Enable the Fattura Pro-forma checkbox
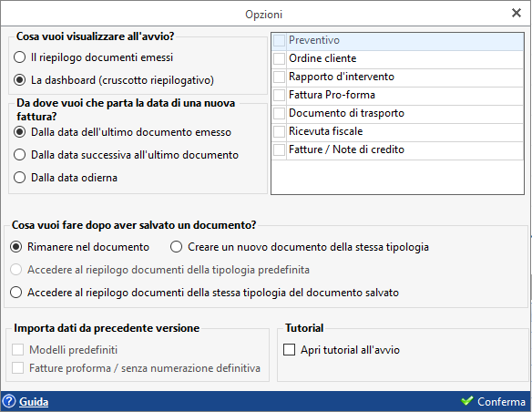 click(279, 95)
